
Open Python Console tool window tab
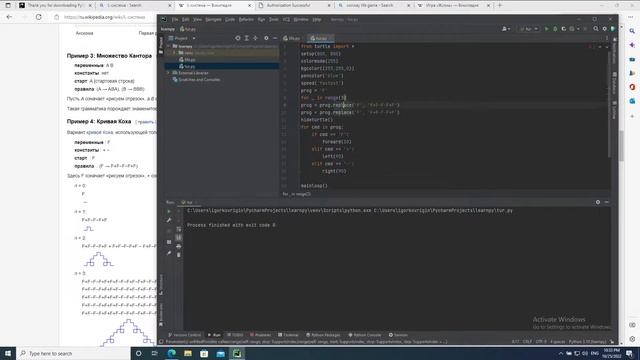pyautogui.click(x=365, y=335)
